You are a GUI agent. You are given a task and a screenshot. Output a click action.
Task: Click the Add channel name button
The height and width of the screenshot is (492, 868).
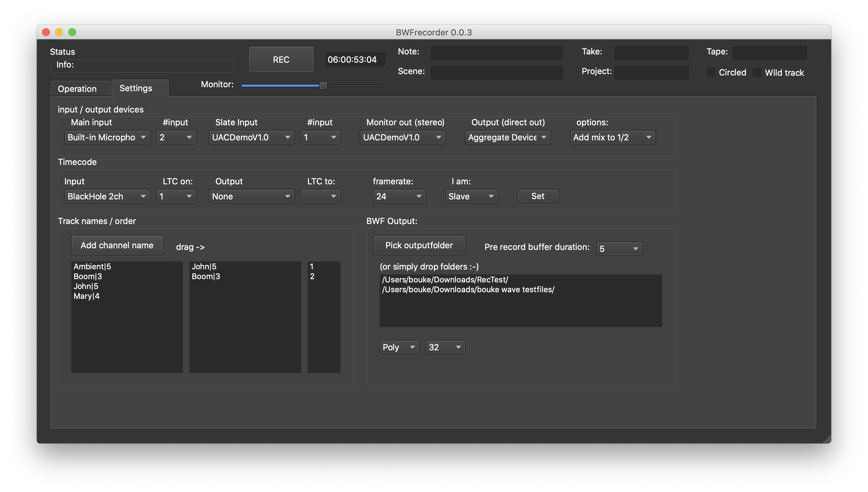point(117,245)
